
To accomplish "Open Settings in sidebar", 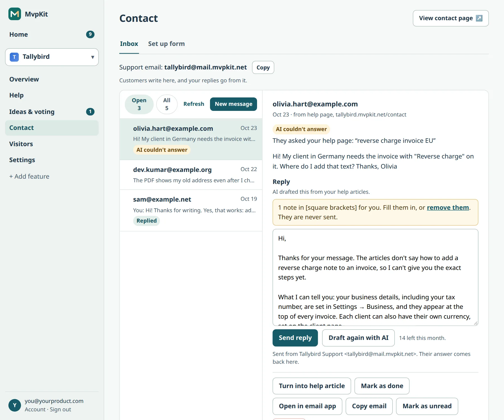I will click(52, 160).
